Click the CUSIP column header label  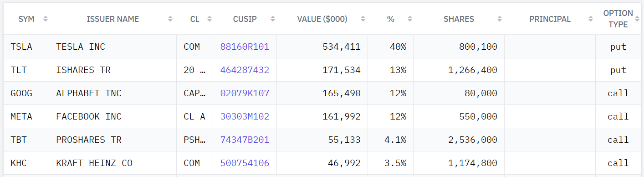tap(245, 19)
